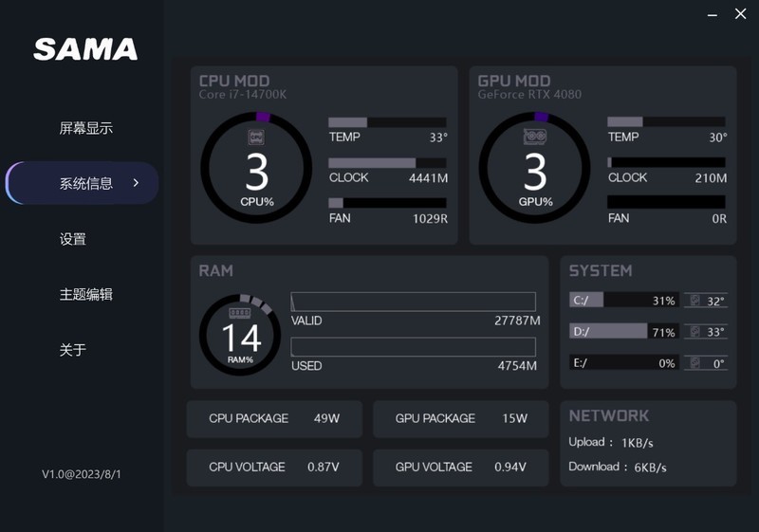Screen dimensions: 759x532
Task: Click the disk temperature icon on the E:/ row
Action: [x=694, y=362]
